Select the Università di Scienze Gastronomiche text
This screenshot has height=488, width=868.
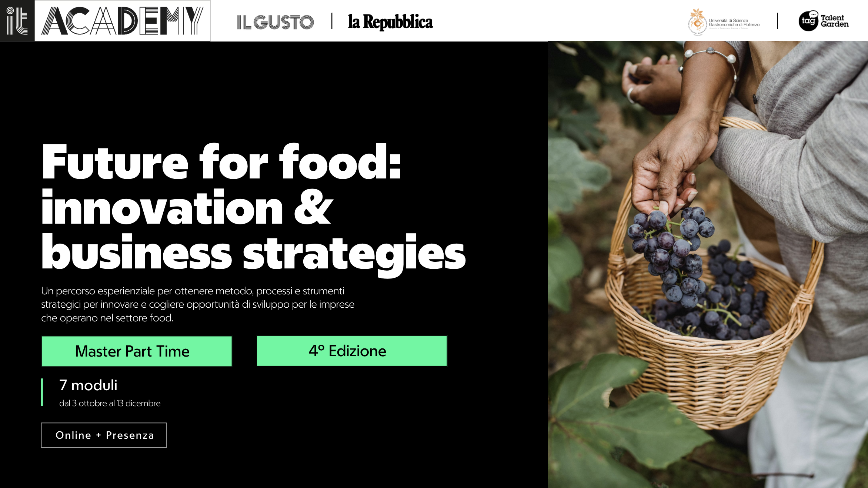[734, 23]
